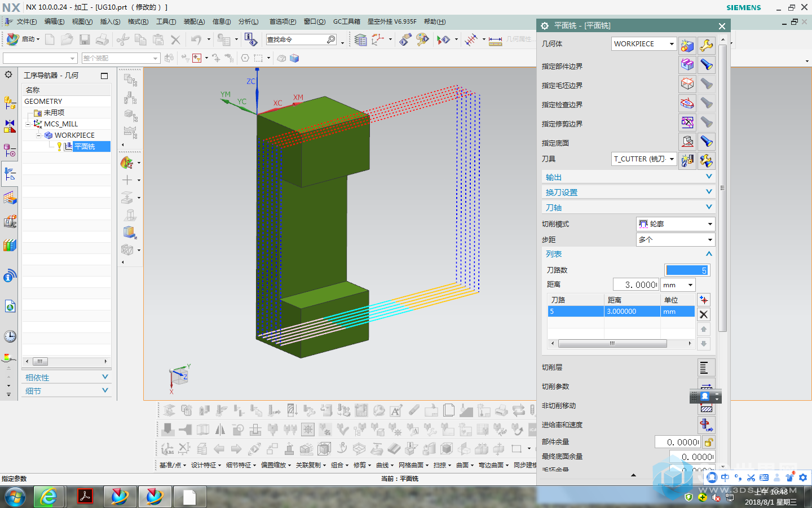Open the 文件(F) menu
The width and height of the screenshot is (812, 508).
click(27, 21)
